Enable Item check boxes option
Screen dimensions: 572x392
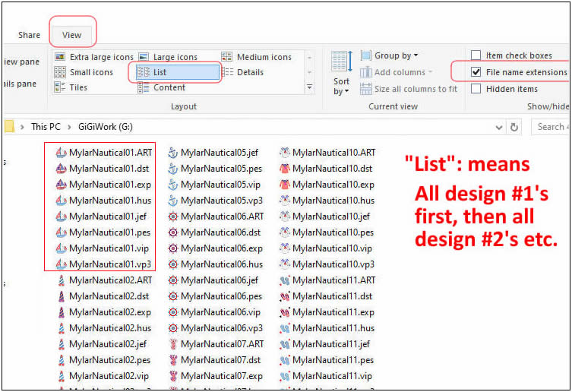(x=476, y=55)
